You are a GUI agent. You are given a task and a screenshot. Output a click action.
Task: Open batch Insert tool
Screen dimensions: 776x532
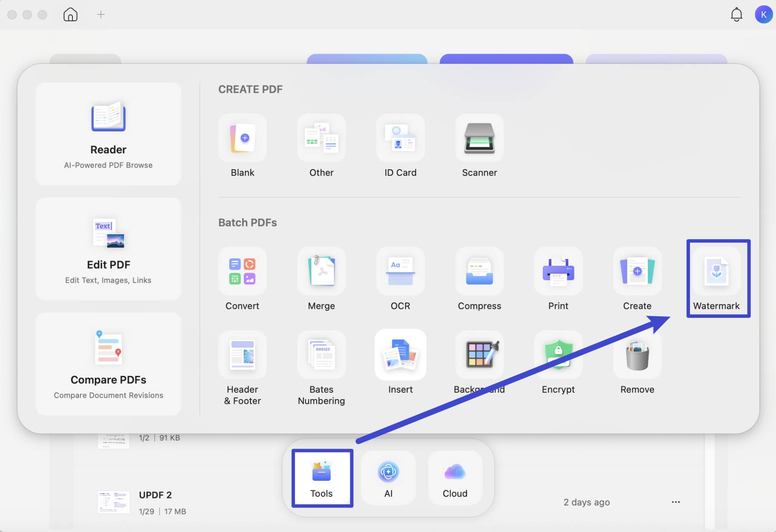[400, 355]
